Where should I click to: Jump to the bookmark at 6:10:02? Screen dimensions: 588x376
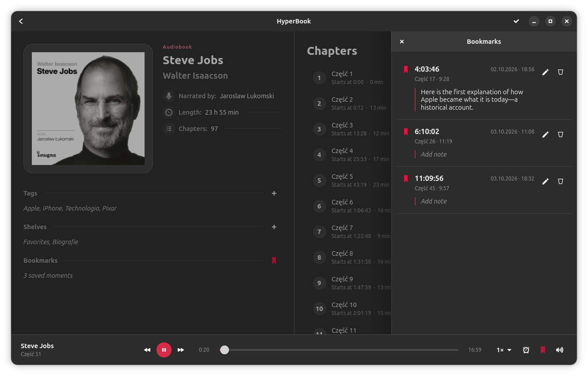click(x=427, y=131)
